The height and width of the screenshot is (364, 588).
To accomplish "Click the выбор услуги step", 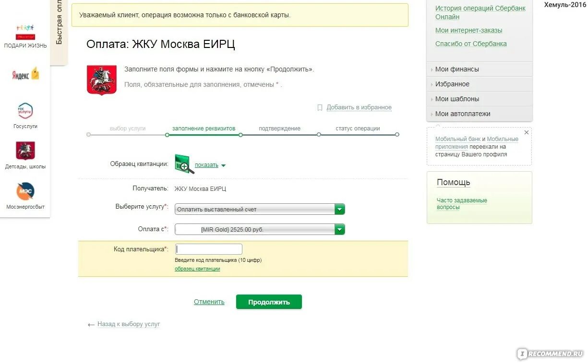I will point(128,129).
